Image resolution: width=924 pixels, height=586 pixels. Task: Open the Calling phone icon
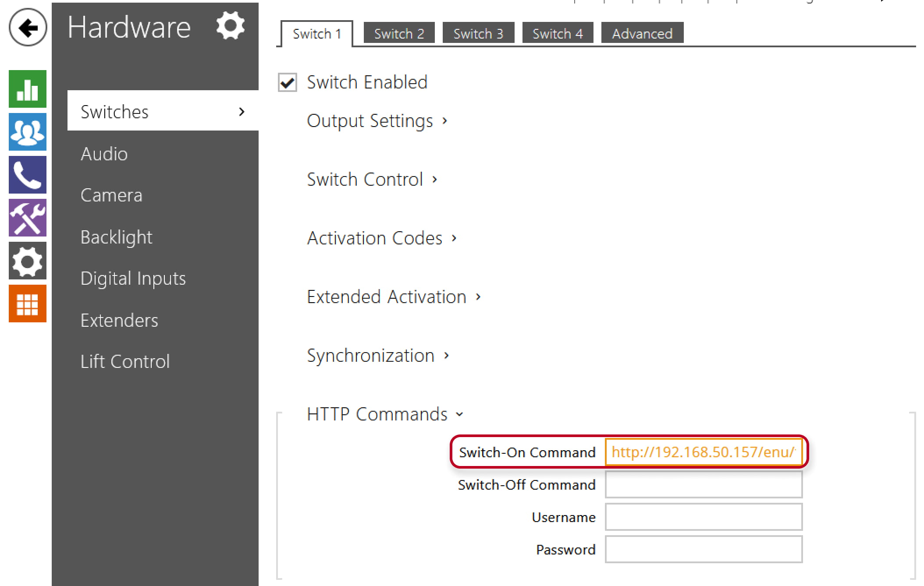[x=28, y=175]
